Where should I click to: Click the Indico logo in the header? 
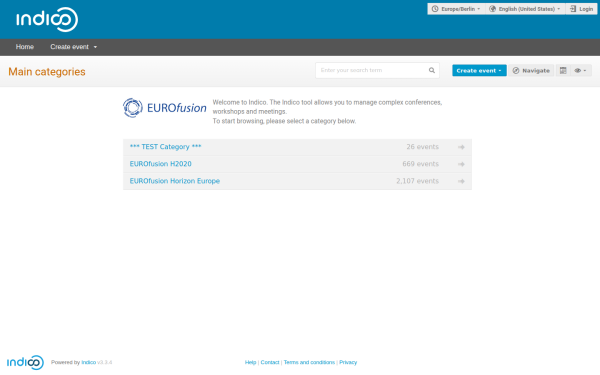click(x=47, y=19)
